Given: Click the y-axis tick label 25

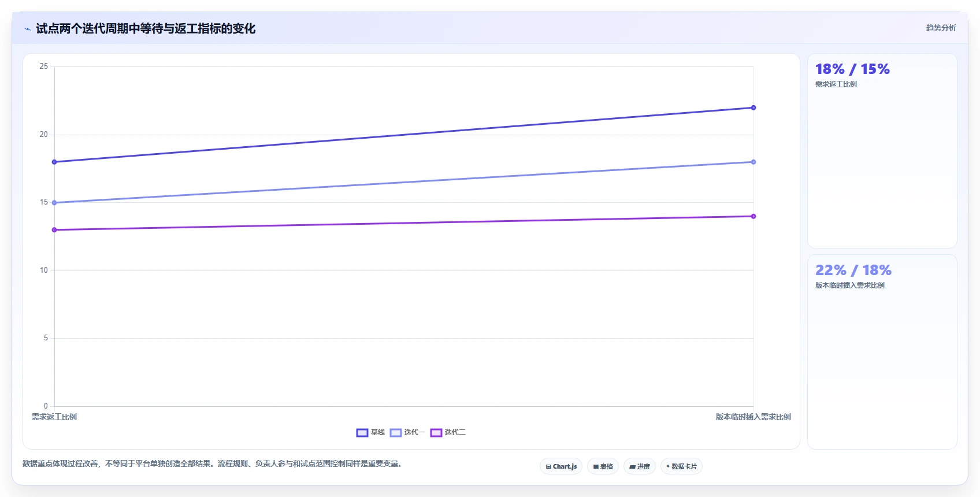Looking at the screenshot, I should [x=44, y=66].
